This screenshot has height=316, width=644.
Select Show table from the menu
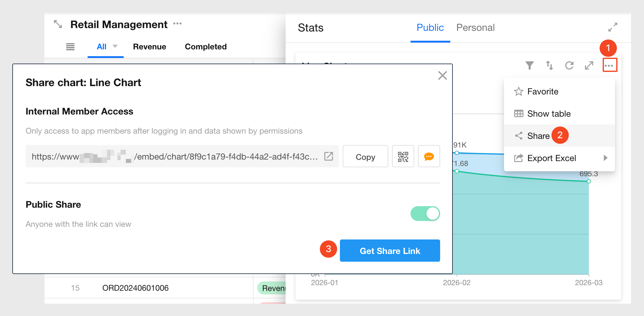549,114
